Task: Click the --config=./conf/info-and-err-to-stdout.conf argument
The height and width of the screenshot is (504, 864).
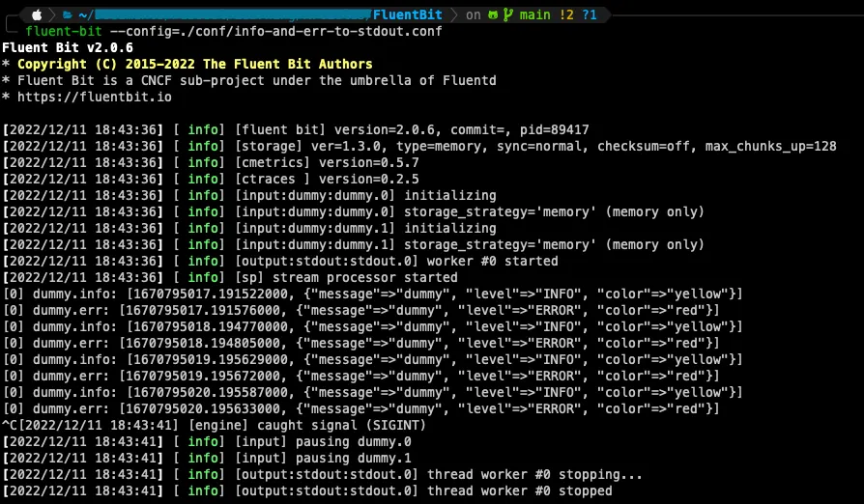Action: [275, 31]
